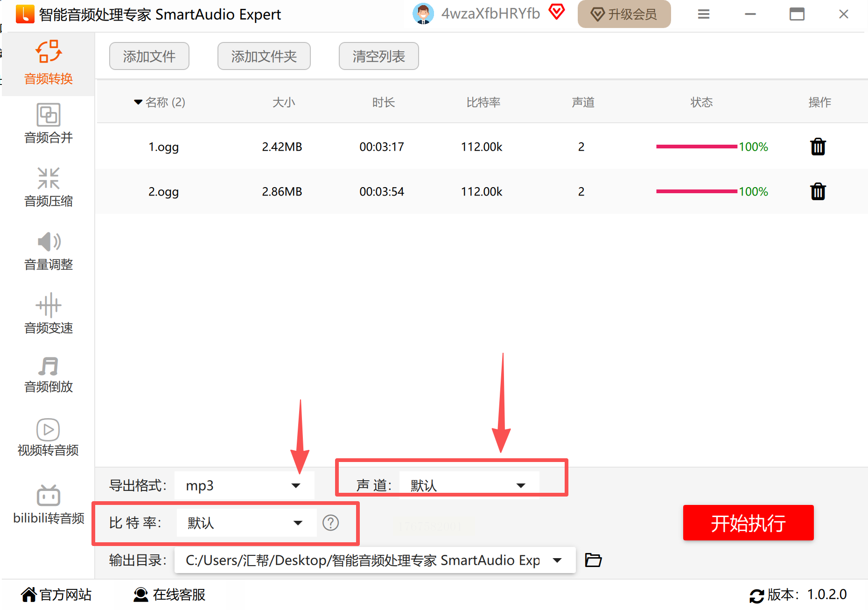Click the 00:03:54 duration cell
Image resolution: width=868 pixels, height=616 pixels.
(x=382, y=192)
